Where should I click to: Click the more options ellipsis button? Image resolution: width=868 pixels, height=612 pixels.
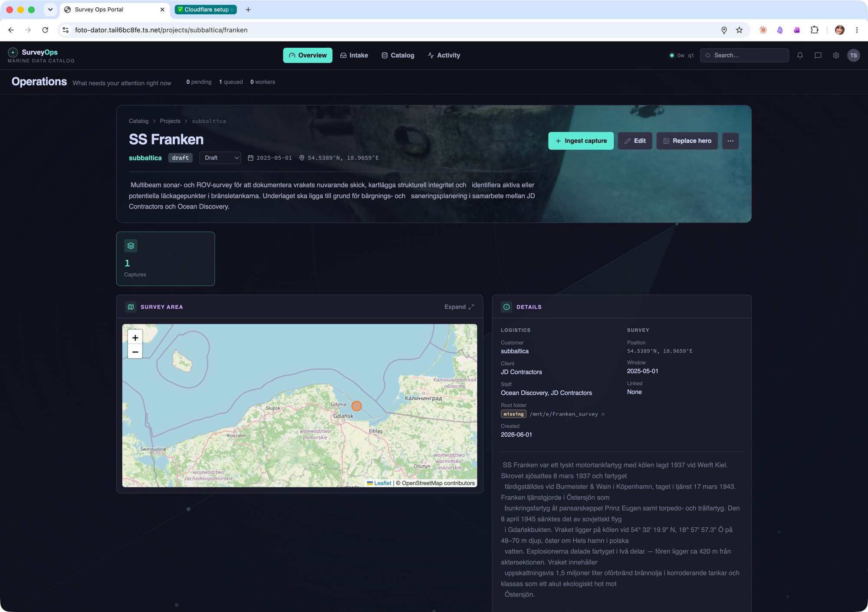pyautogui.click(x=730, y=141)
